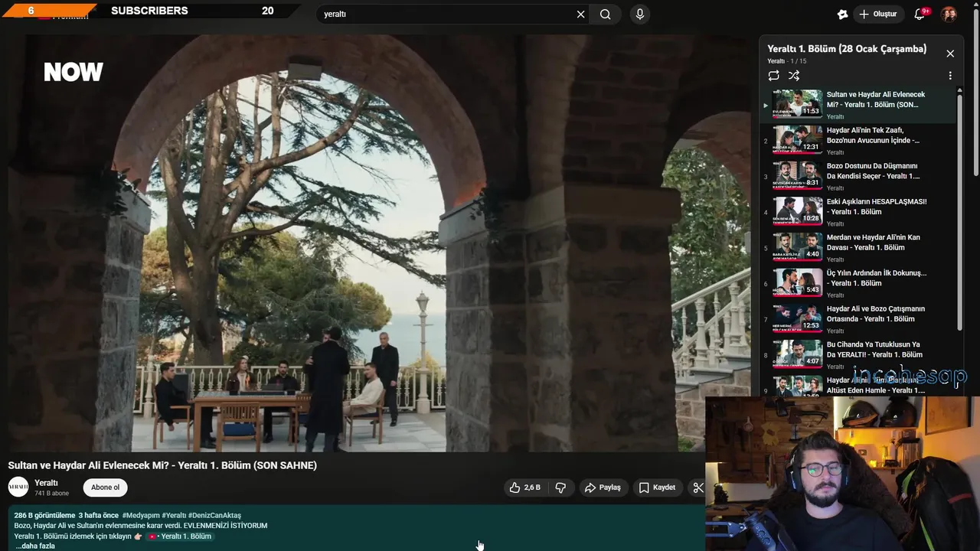Clear the search box text

[x=580, y=14]
